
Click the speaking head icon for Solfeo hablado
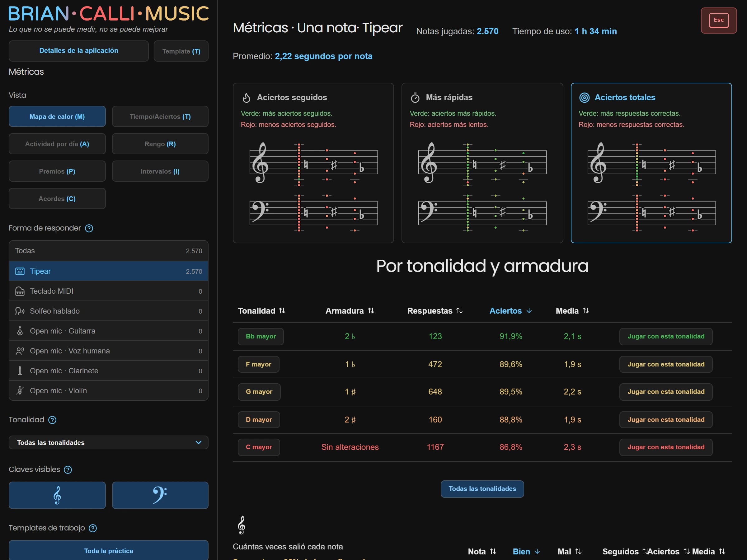point(20,311)
